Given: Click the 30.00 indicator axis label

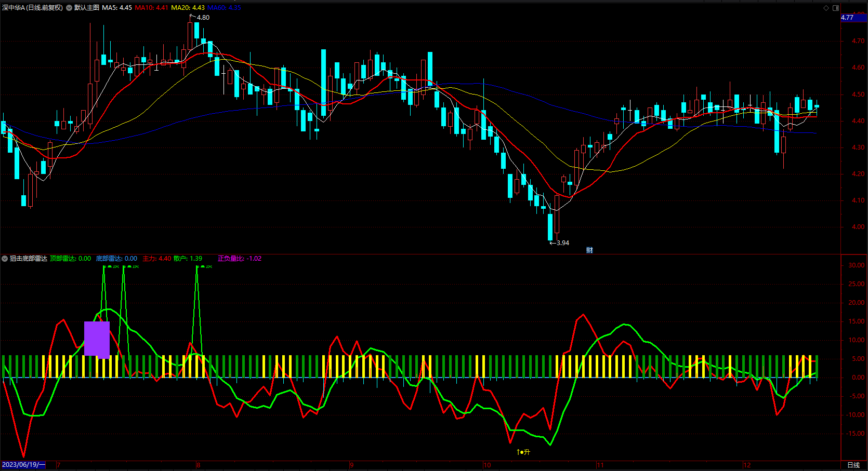Looking at the screenshot, I should pyautogui.click(x=857, y=265).
